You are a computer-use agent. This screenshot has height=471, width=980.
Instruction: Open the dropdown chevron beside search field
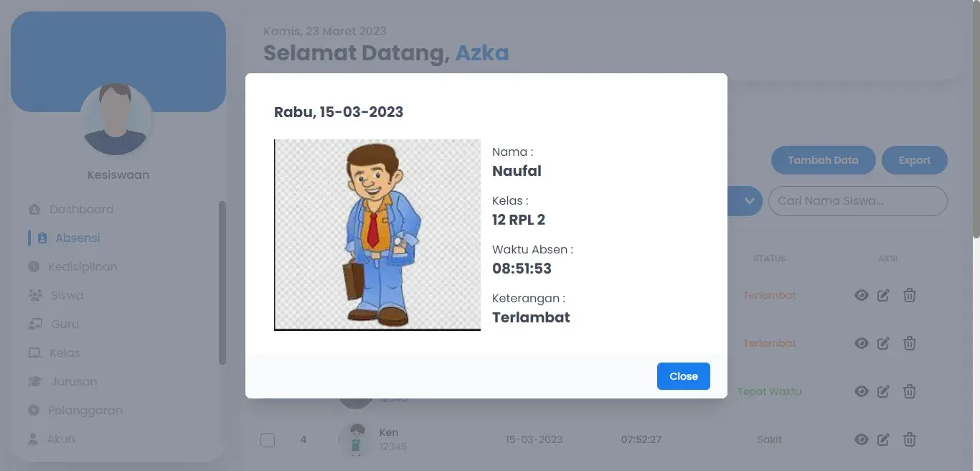coord(749,201)
